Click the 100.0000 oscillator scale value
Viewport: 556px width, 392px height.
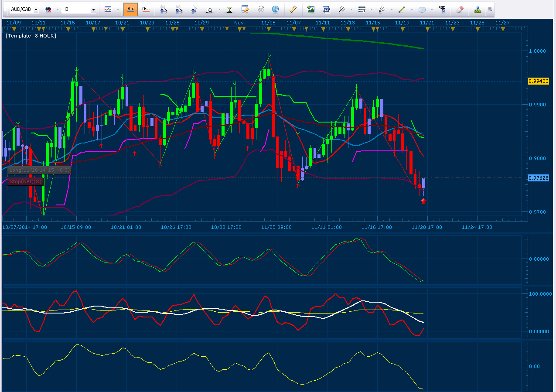[540, 294]
